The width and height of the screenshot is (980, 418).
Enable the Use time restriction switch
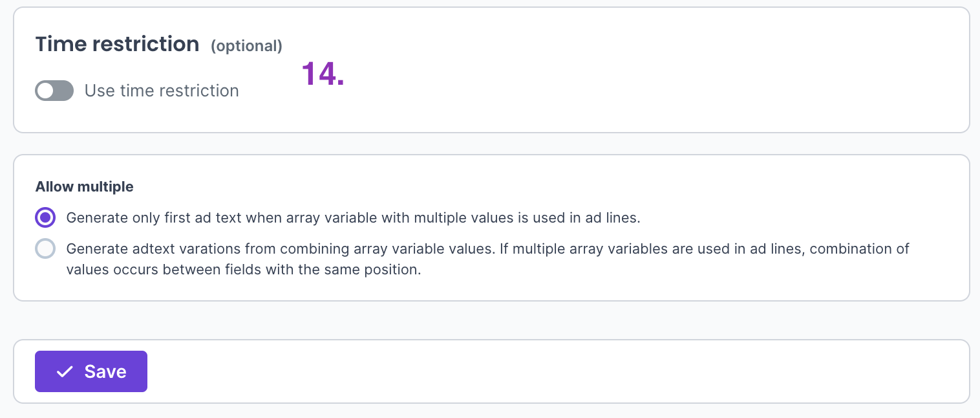[54, 91]
